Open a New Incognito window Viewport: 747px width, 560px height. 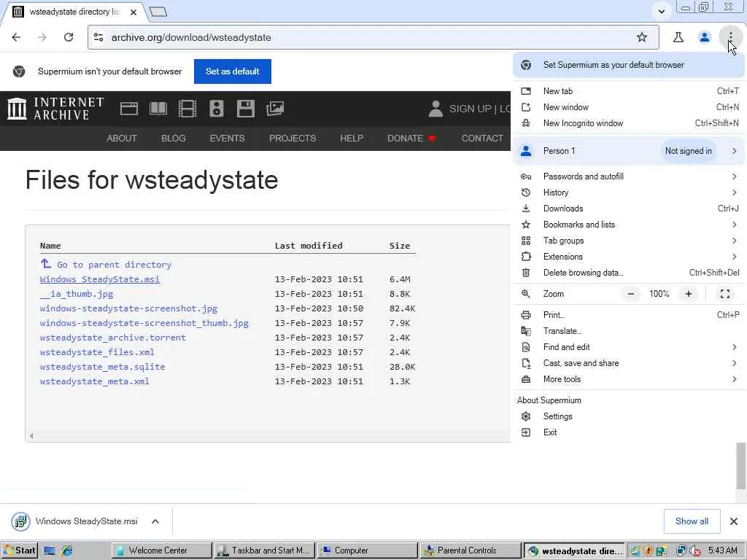click(629, 123)
